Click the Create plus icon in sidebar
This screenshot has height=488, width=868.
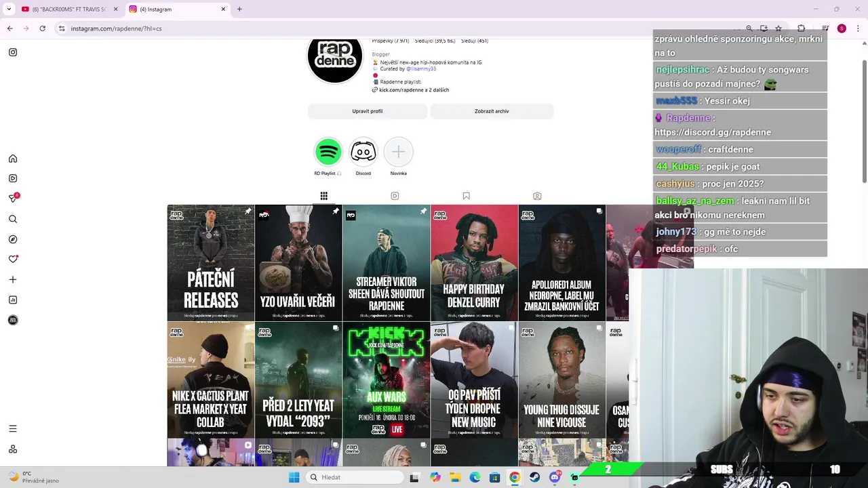pos(13,279)
